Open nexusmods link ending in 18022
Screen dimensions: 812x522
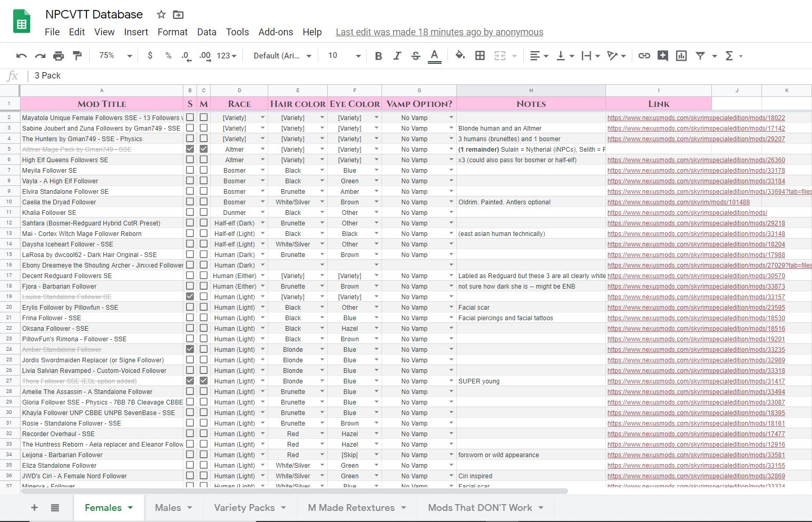pos(696,118)
